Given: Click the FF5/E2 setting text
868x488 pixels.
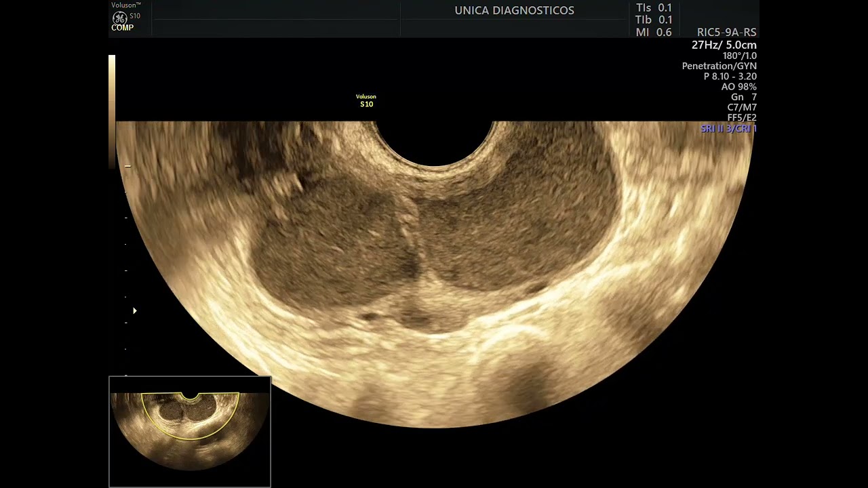Looking at the screenshot, I should 742,117.
